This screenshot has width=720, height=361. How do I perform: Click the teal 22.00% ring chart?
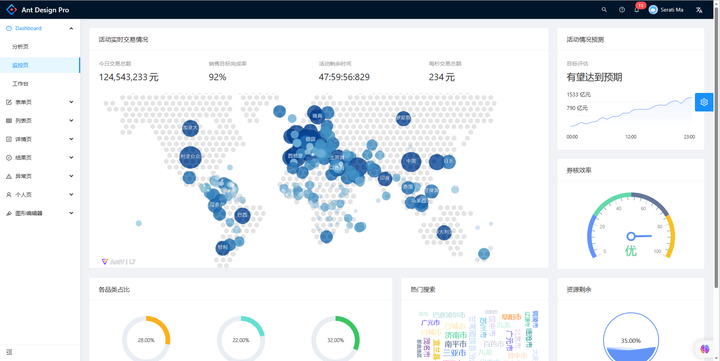[241, 339]
